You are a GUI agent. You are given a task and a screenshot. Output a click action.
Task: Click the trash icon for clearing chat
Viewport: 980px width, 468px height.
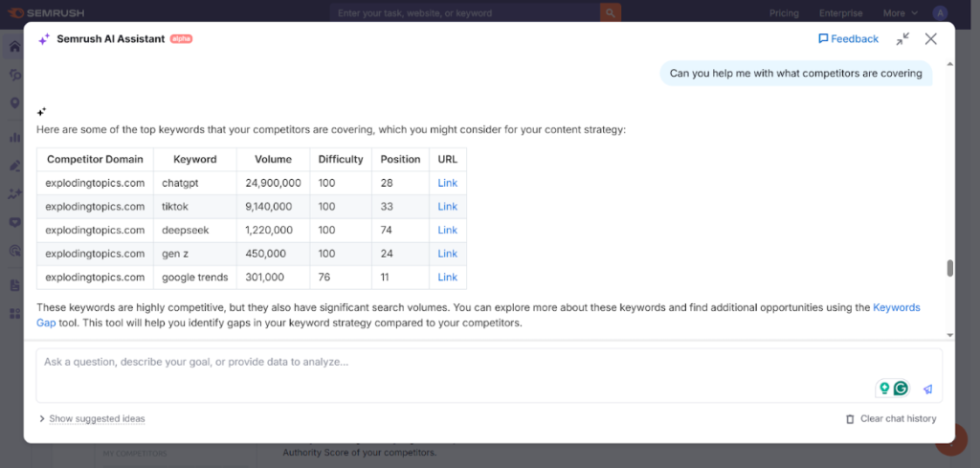click(850, 418)
